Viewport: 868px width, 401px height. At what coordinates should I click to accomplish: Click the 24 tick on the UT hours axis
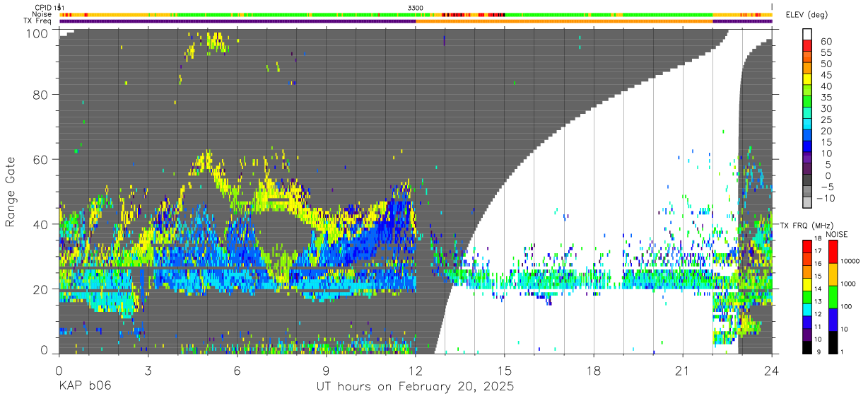pyautogui.click(x=772, y=370)
